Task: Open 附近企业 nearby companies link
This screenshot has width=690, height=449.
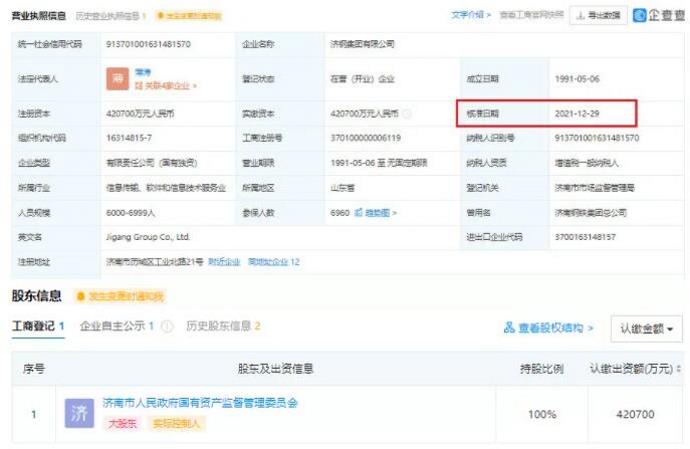Action: 224,261
